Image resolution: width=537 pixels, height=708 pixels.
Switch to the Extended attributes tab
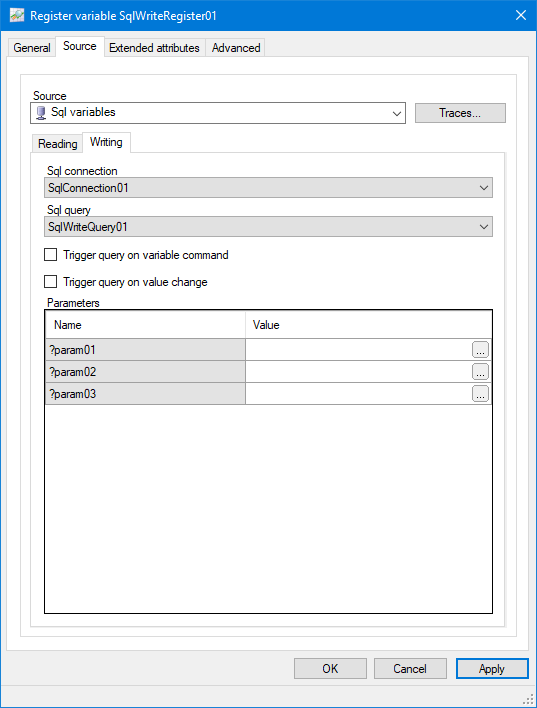[x=154, y=48]
